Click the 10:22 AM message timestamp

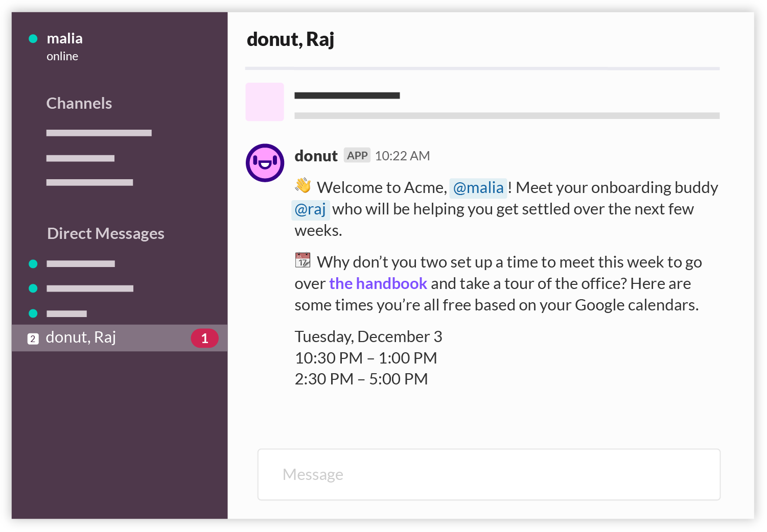click(x=402, y=156)
